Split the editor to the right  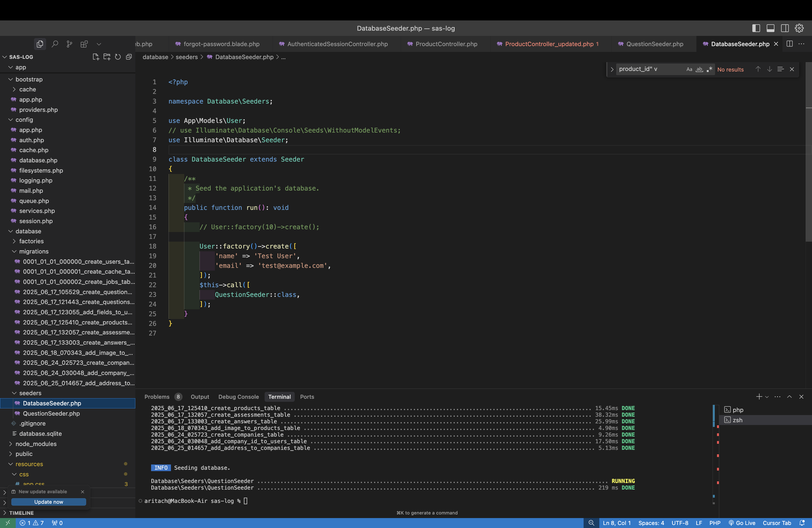tap(789, 44)
